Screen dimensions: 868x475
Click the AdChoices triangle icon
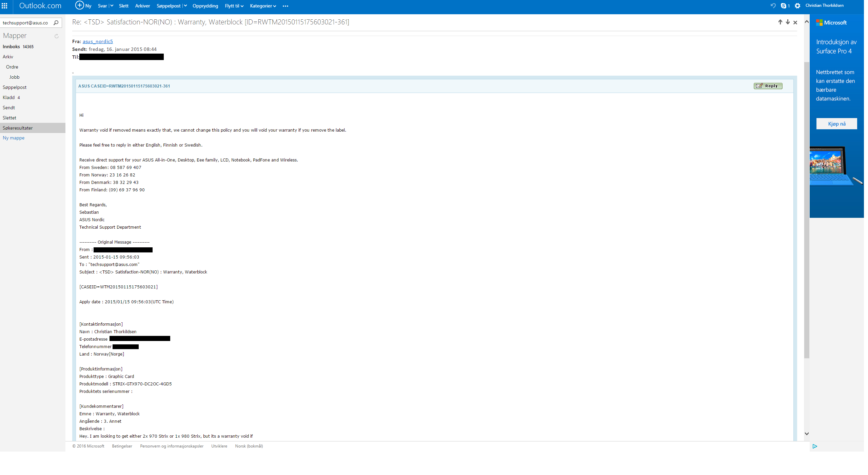[815, 446]
